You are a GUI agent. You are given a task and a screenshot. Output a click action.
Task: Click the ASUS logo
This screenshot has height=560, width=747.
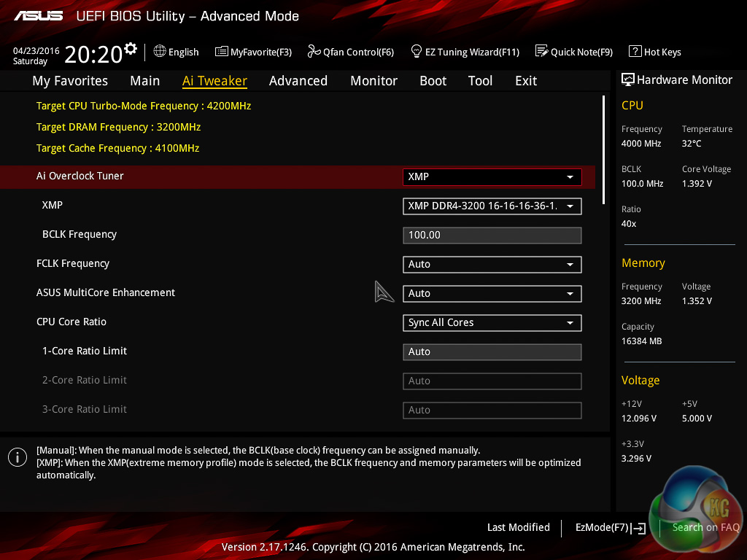pos(38,16)
